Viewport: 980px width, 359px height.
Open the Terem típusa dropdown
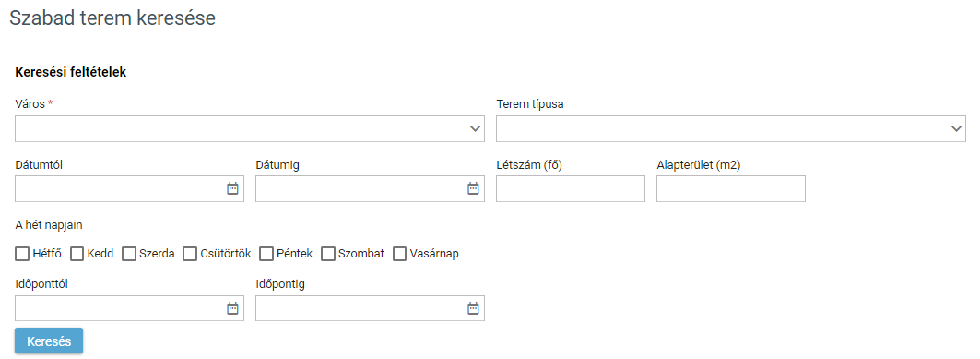731,128
